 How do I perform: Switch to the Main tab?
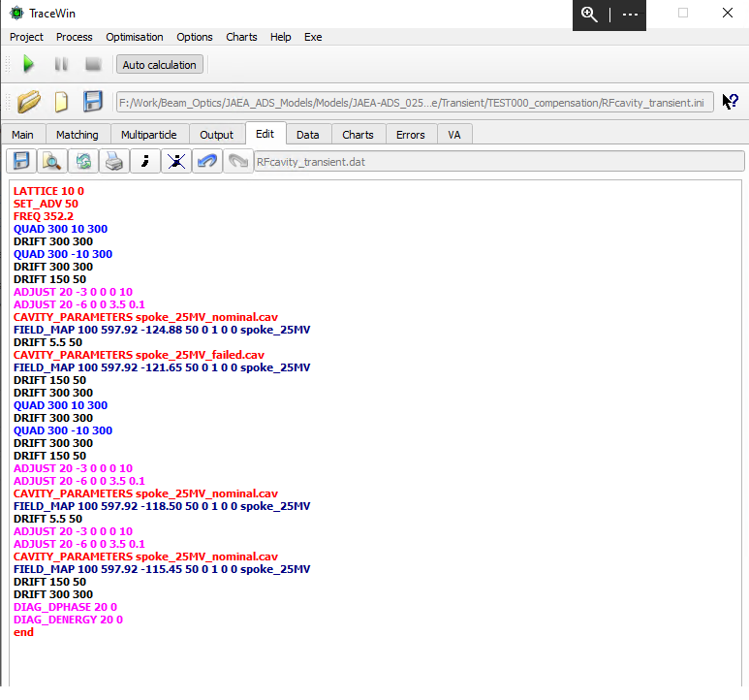[23, 135]
